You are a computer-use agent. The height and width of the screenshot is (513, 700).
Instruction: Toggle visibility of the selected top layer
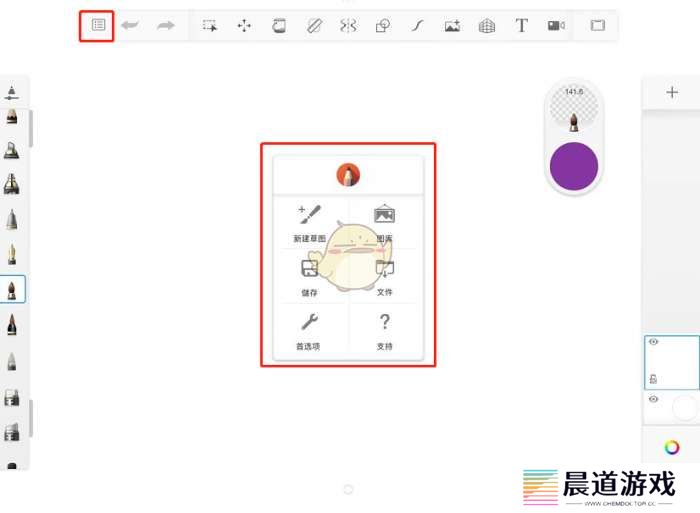653,342
